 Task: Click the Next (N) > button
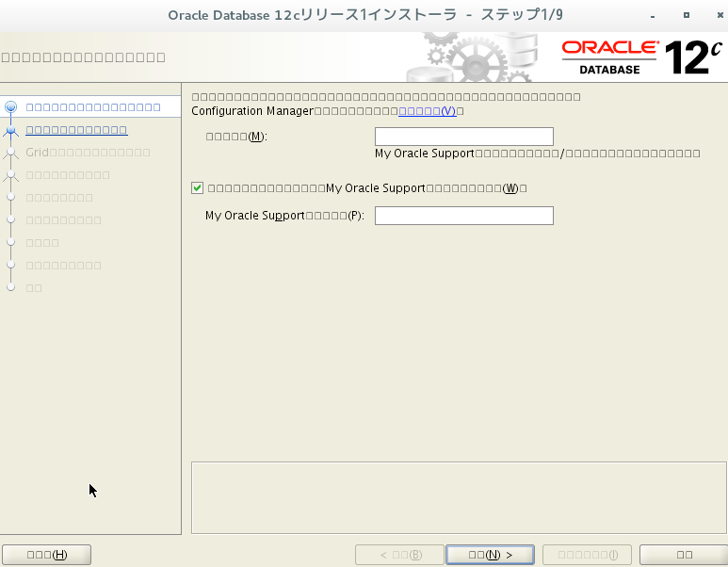pyautogui.click(x=490, y=555)
